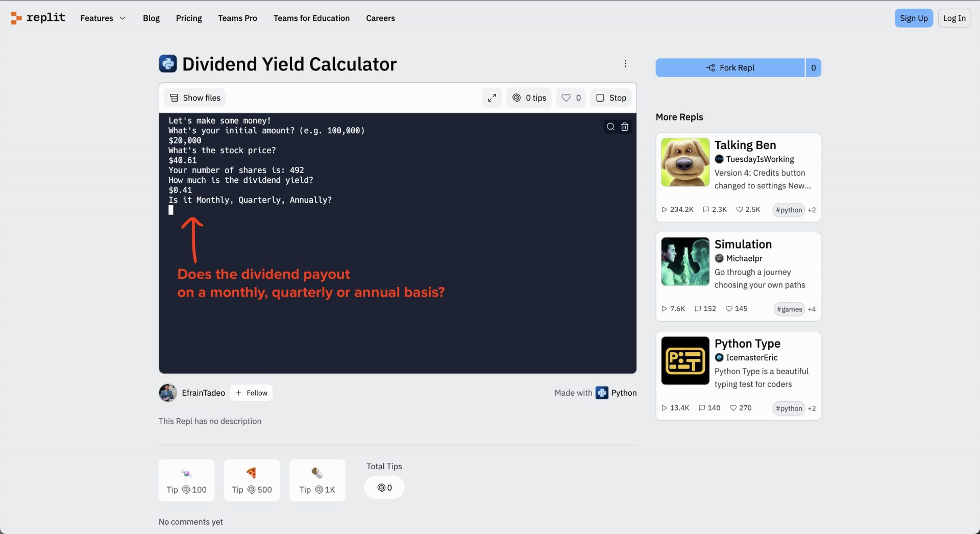Open the Python Type thumbnail

pyautogui.click(x=685, y=360)
